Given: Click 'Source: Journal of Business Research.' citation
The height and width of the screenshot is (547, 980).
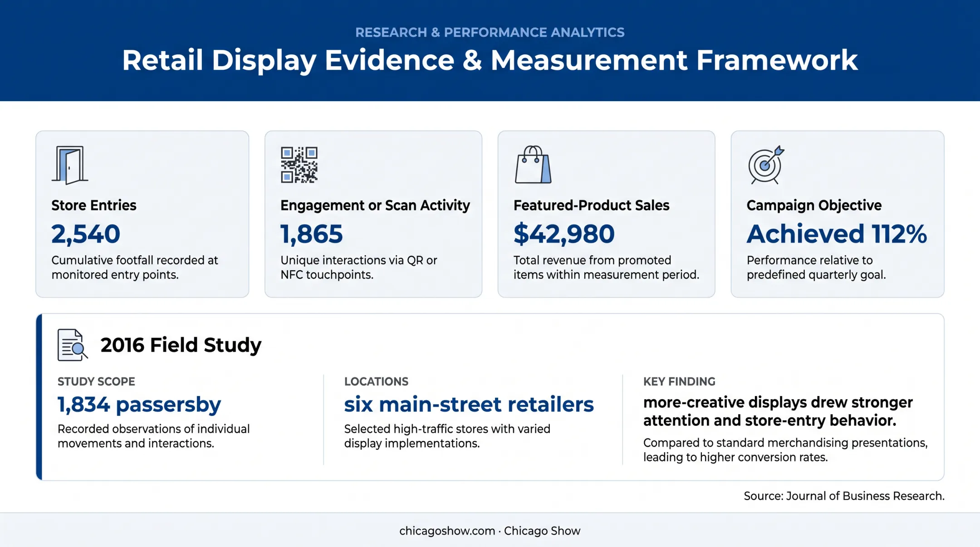Looking at the screenshot, I should tap(844, 496).
